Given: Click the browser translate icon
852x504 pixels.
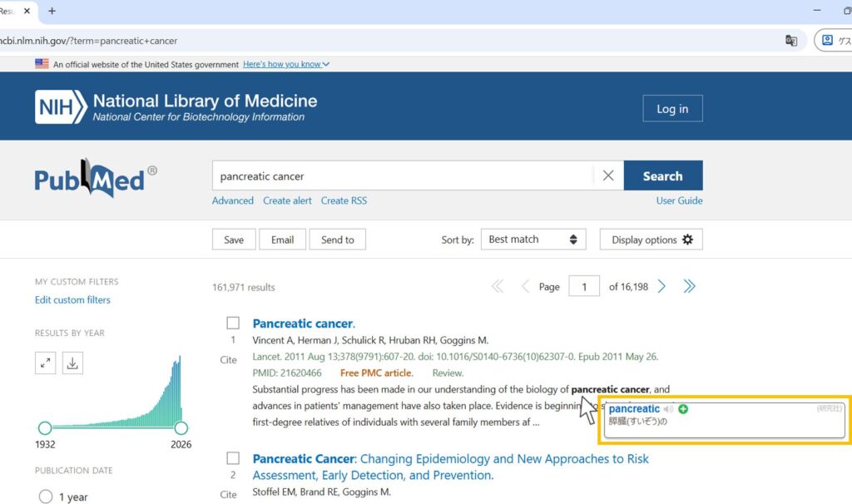Looking at the screenshot, I should pyautogui.click(x=791, y=41).
